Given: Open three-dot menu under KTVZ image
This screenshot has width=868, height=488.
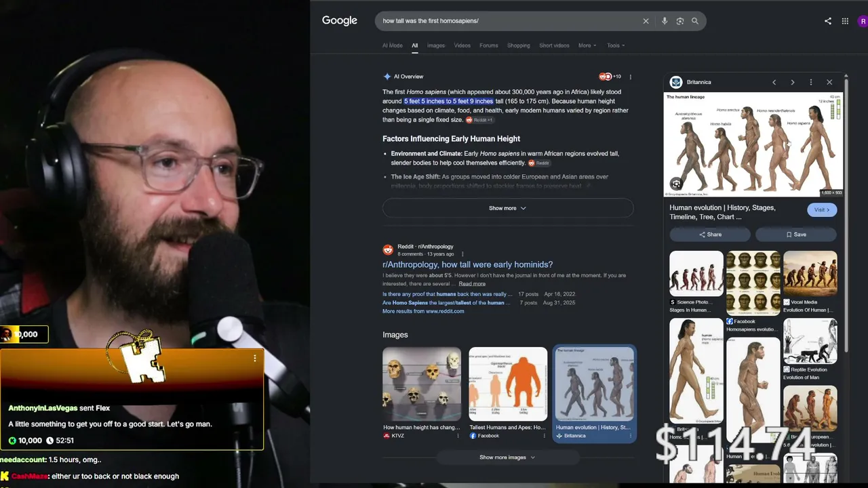Looking at the screenshot, I should [x=458, y=436].
